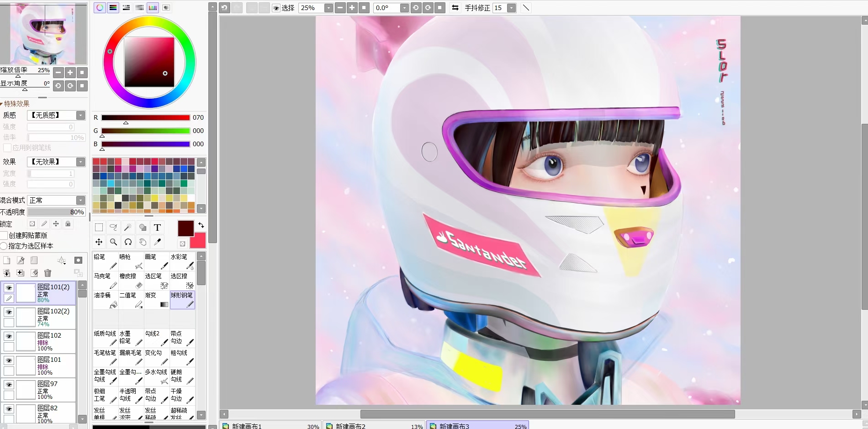
Task: Open the 质感 texture dropdown
Action: coord(80,116)
